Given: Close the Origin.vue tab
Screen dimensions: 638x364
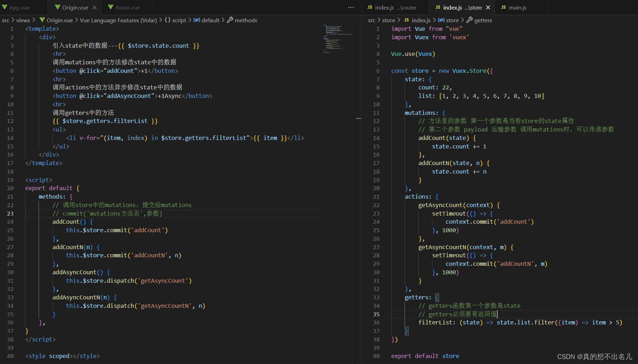Looking at the screenshot, I should tap(94, 7).
